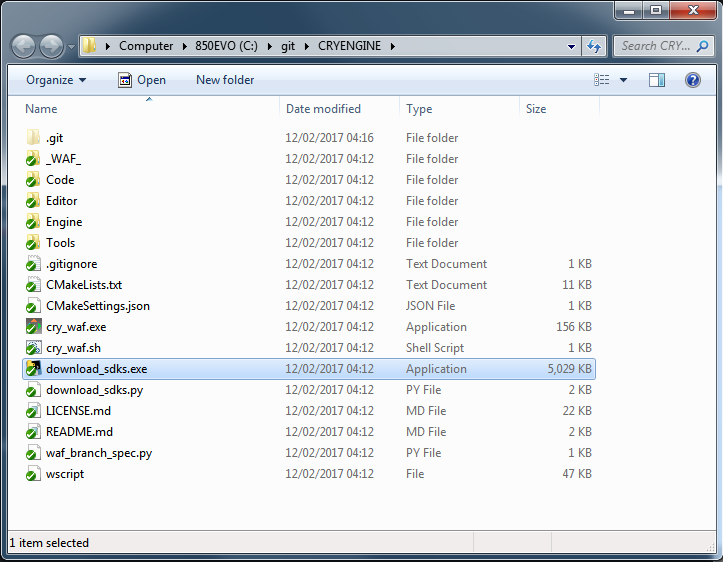Open the view options dropdown arrow
723x562 pixels.
click(x=623, y=80)
